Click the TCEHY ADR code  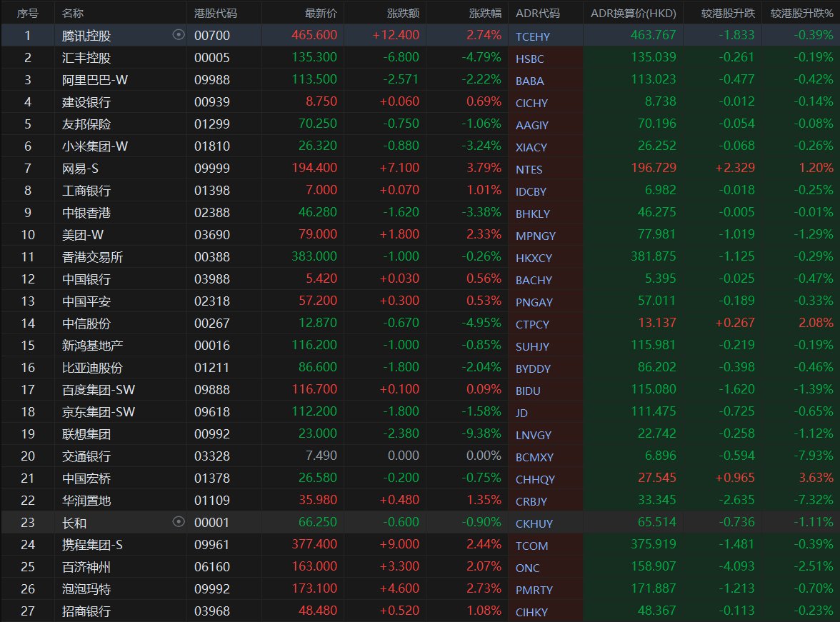533,36
